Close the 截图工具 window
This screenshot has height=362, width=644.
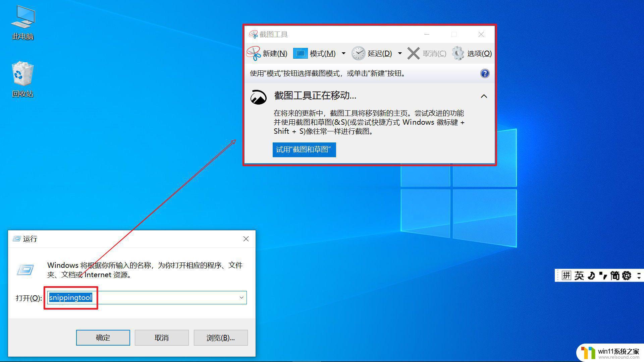point(481,34)
